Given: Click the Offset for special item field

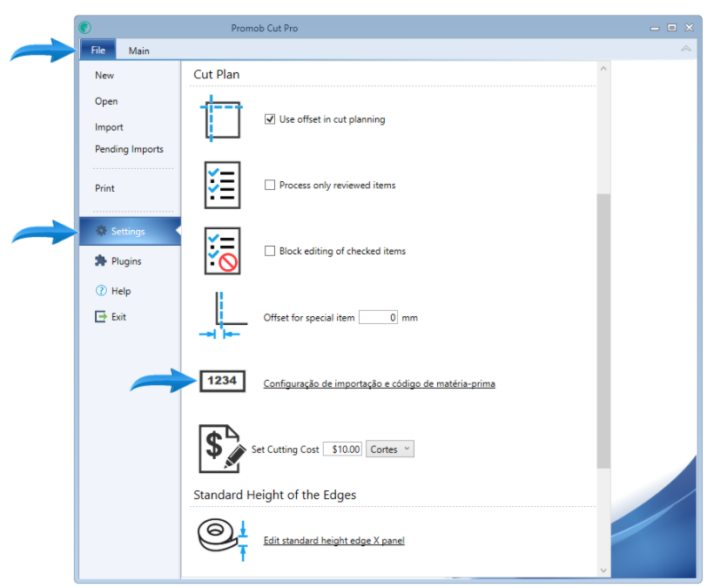Looking at the screenshot, I should click(x=378, y=317).
